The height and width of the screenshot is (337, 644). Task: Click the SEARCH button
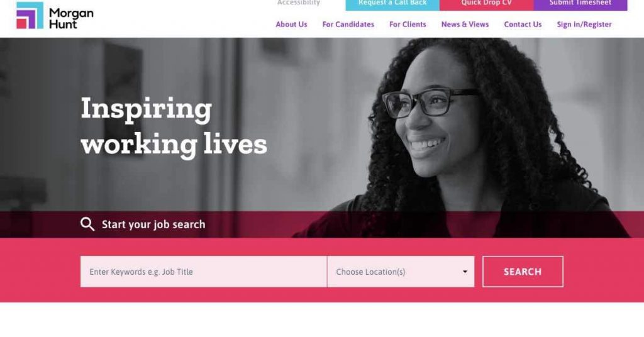523,272
